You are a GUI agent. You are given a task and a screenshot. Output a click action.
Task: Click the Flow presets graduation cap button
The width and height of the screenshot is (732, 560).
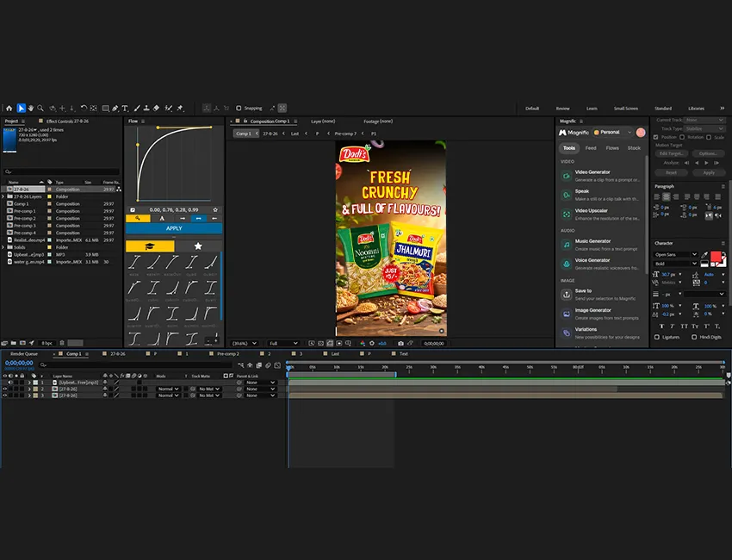point(150,246)
